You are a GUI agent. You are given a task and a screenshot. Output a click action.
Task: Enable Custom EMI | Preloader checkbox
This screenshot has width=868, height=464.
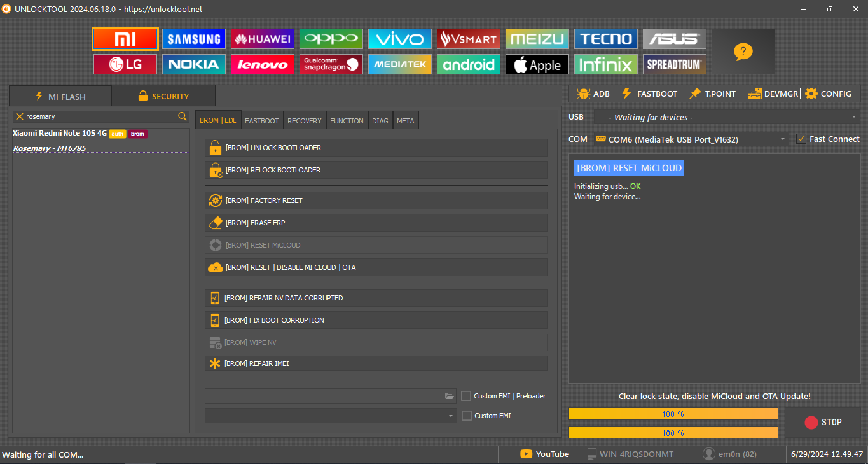pos(466,396)
